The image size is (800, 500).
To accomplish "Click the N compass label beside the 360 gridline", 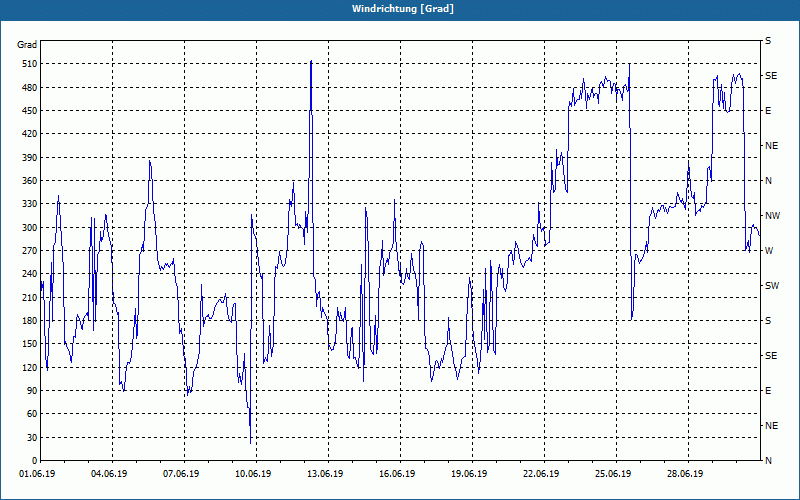I will pyautogui.click(x=768, y=181).
